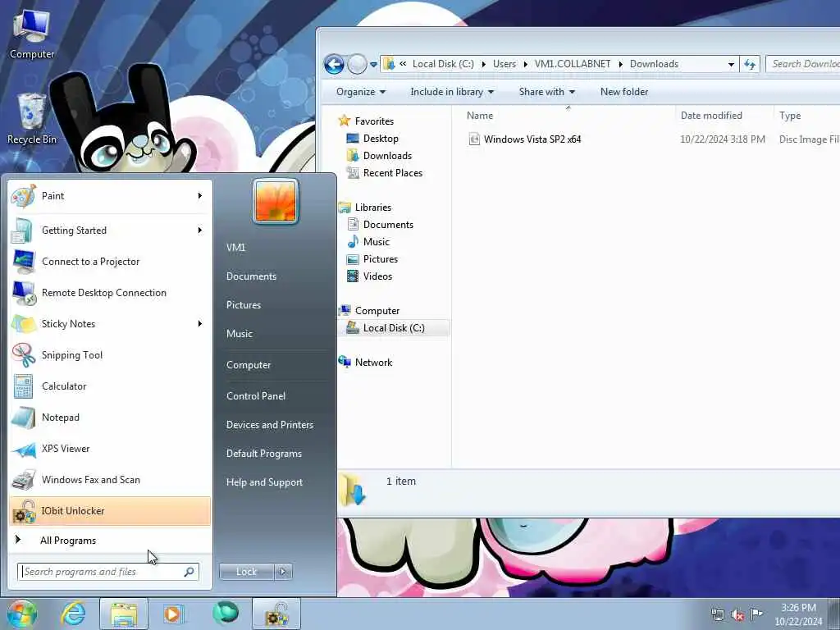The image size is (840, 630).
Task: Open Computer from Start menu right pane
Action: [249, 365]
